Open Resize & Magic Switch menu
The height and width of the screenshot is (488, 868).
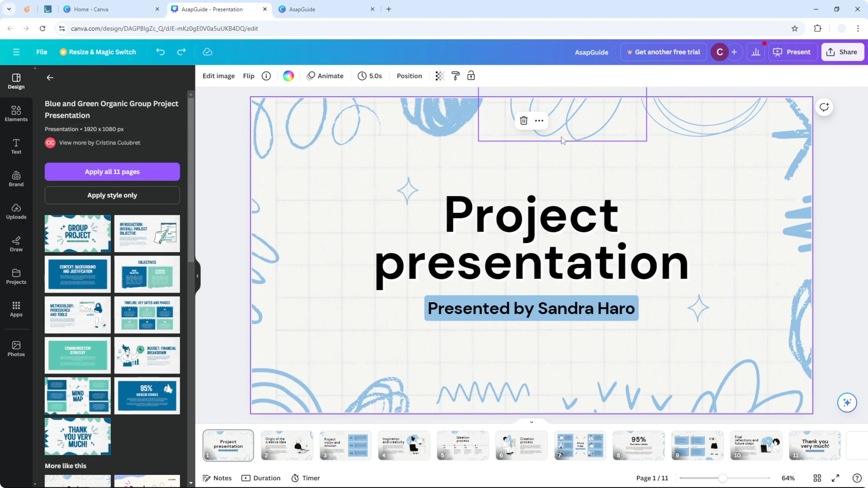(98, 52)
